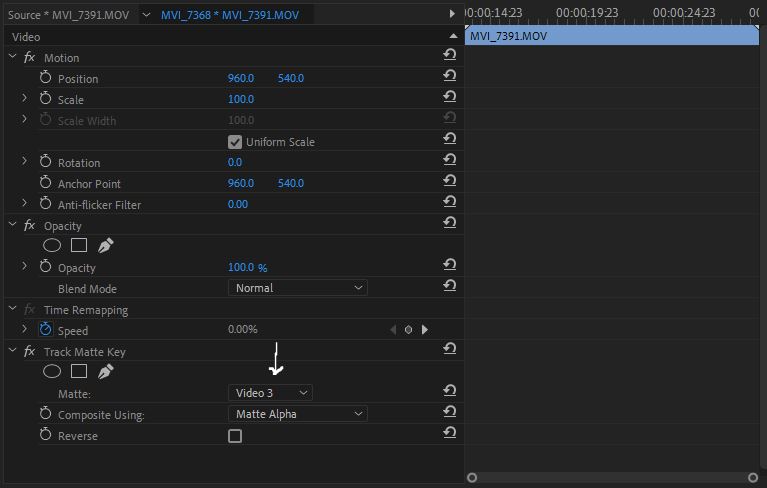Go to next Speed keyframe

(x=425, y=330)
